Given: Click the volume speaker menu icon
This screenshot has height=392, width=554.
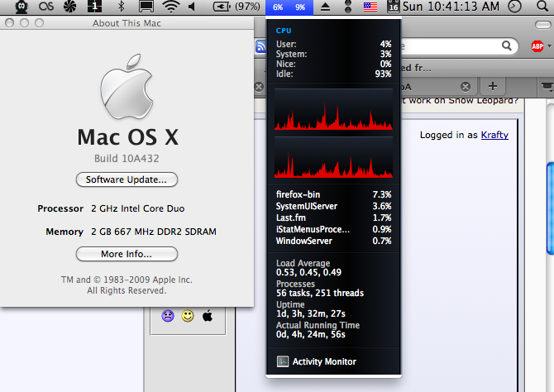Looking at the screenshot, I should pos(192,7).
